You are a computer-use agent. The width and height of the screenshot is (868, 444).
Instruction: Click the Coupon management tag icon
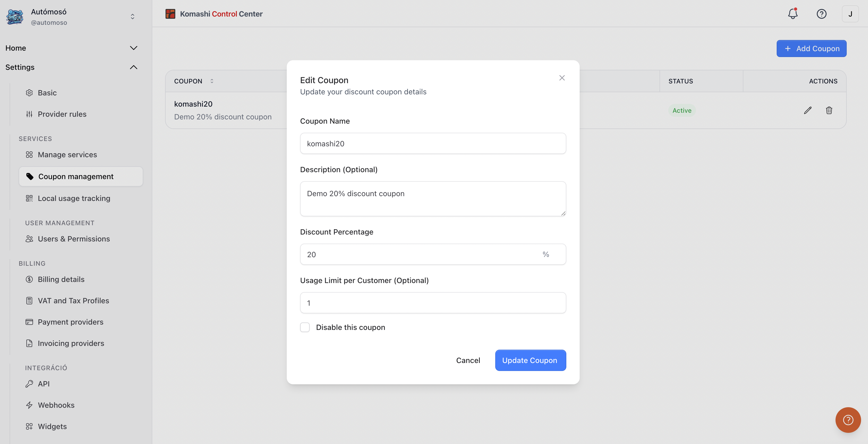click(30, 176)
